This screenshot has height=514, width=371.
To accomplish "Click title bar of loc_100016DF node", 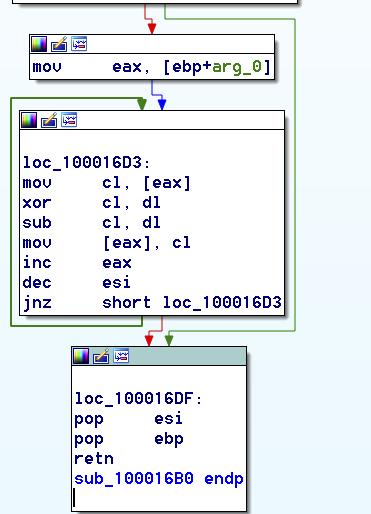I will point(159,356).
